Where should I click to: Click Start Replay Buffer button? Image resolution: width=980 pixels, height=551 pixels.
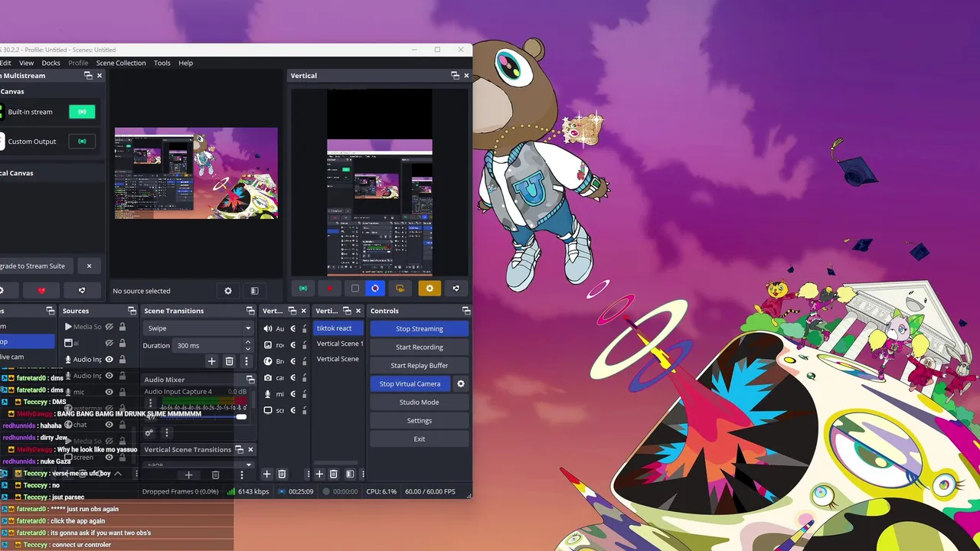(x=420, y=365)
